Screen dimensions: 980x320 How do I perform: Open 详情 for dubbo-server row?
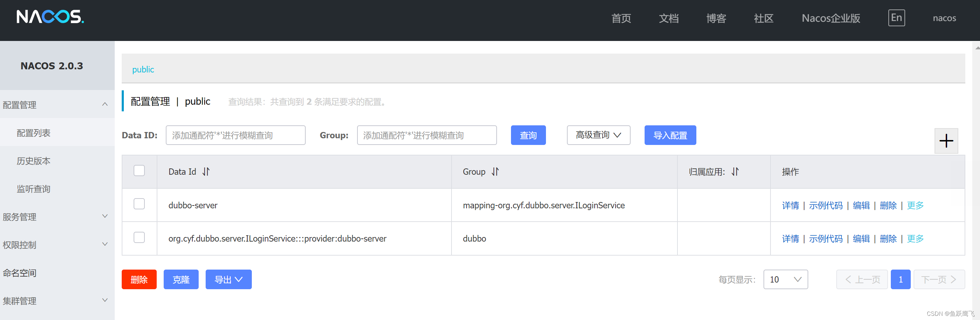click(x=790, y=205)
